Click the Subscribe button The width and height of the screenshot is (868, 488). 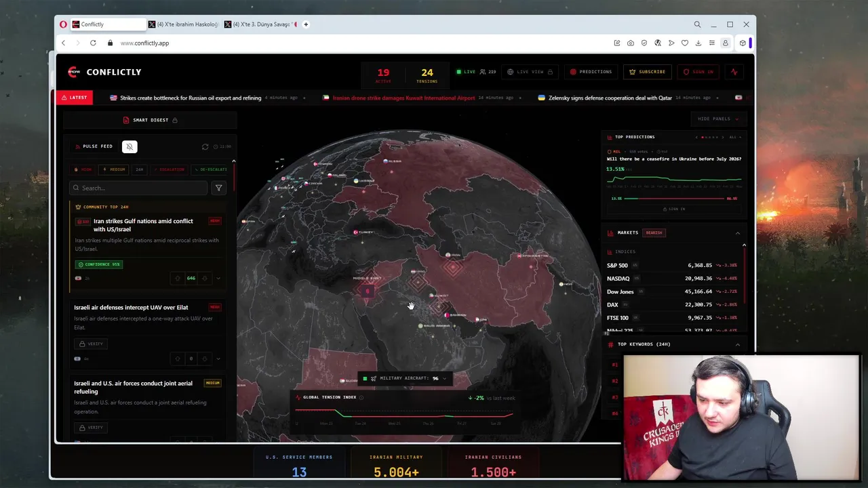(648, 72)
